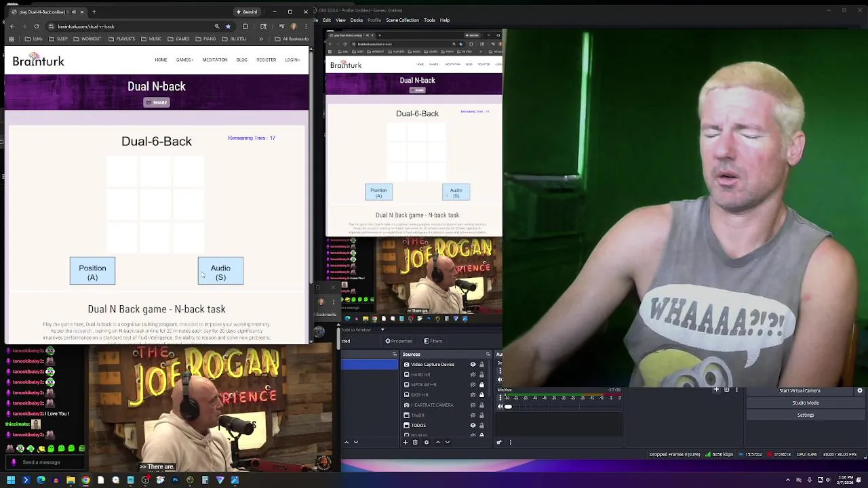868x488 pixels.
Task: Open the apps grid in bookmarks bar
Action: coord(12,39)
